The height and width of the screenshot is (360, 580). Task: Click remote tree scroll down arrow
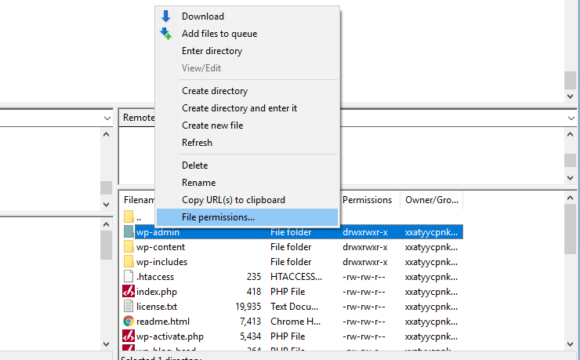click(570, 178)
